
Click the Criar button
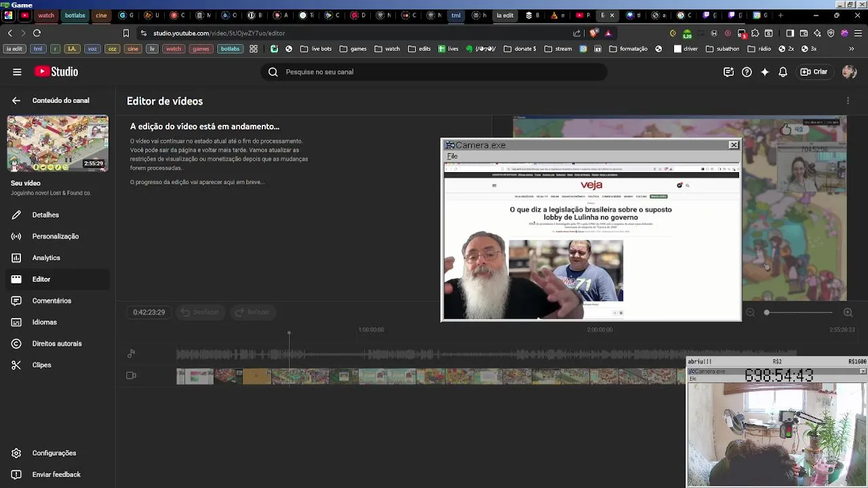(814, 72)
